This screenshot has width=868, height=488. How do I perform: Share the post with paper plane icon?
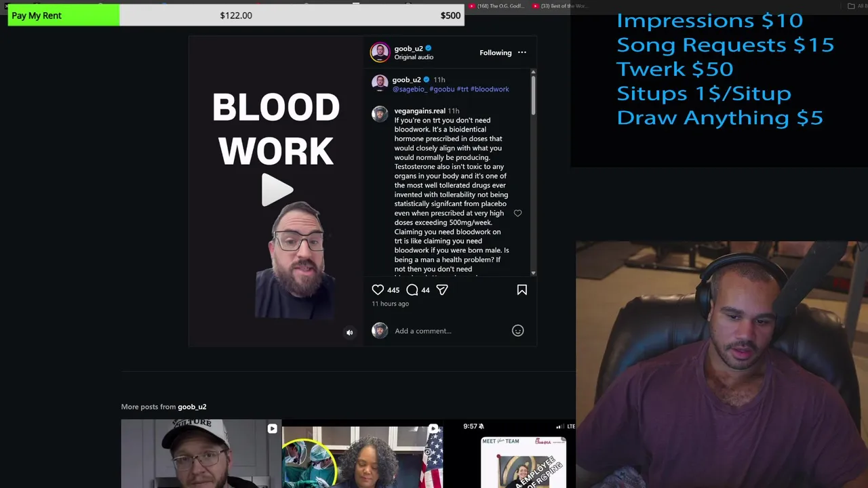click(442, 290)
